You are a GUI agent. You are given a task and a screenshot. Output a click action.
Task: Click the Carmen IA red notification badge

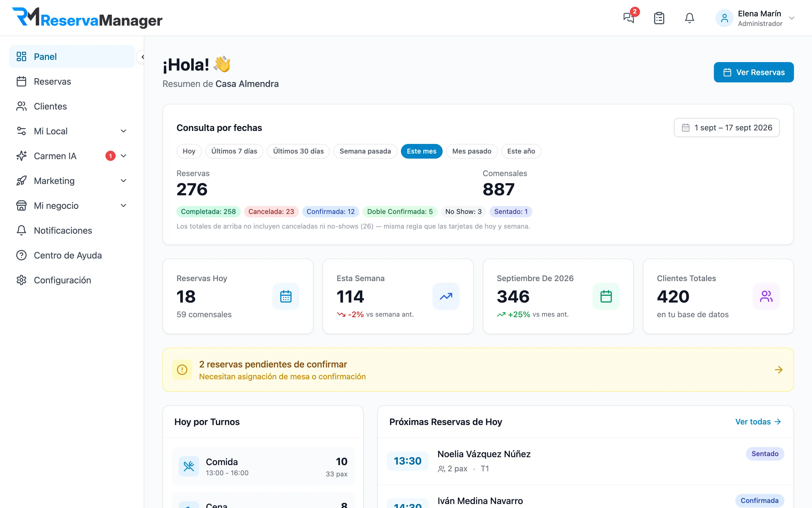tap(111, 156)
